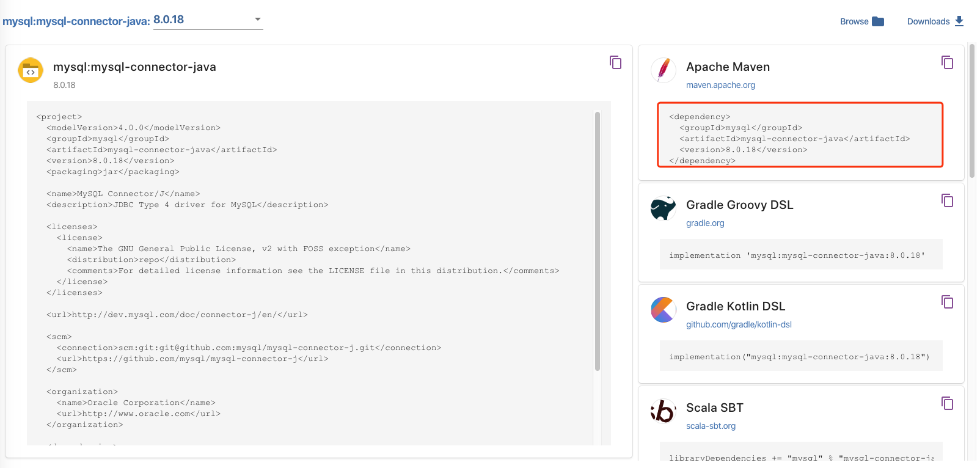This screenshot has width=980, height=468.
Task: Copy the Apache Maven snippet
Action: coord(948,62)
